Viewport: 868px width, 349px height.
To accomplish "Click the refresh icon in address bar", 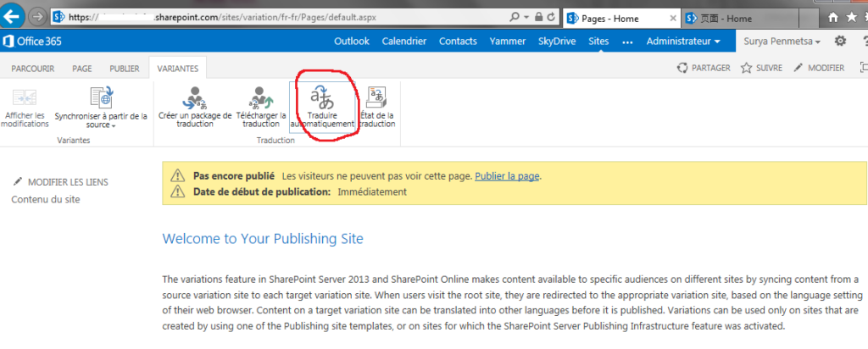I will [550, 17].
